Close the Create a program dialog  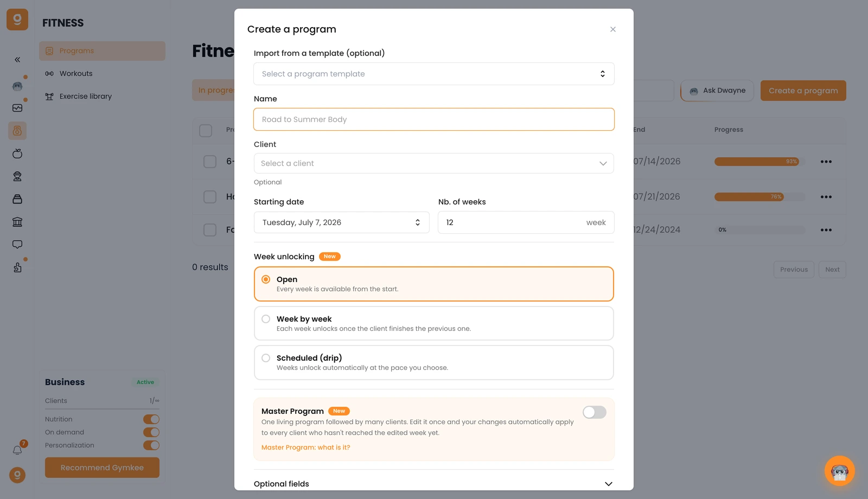click(613, 29)
